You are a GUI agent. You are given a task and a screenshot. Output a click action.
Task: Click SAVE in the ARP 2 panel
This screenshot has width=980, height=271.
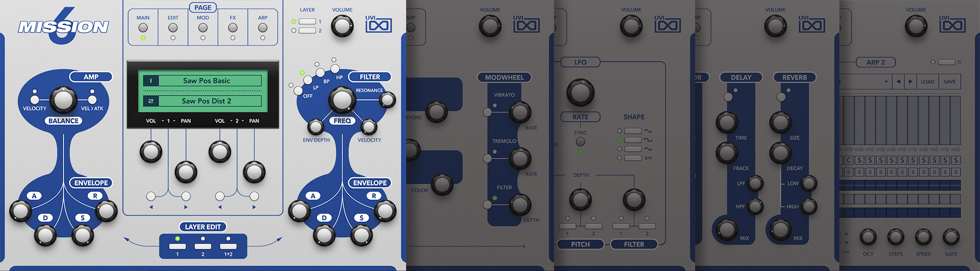click(950, 82)
